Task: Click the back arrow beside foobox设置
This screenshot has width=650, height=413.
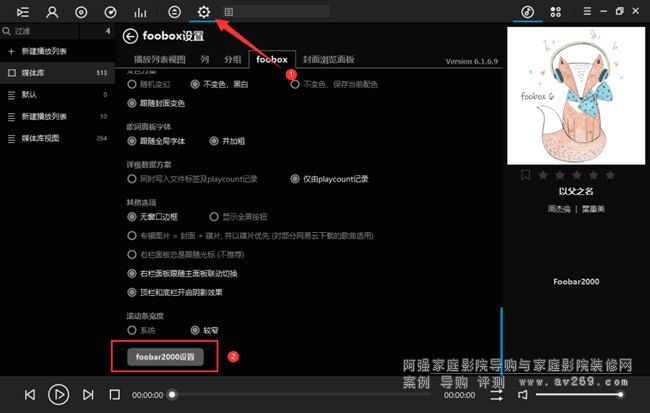Action: point(130,37)
